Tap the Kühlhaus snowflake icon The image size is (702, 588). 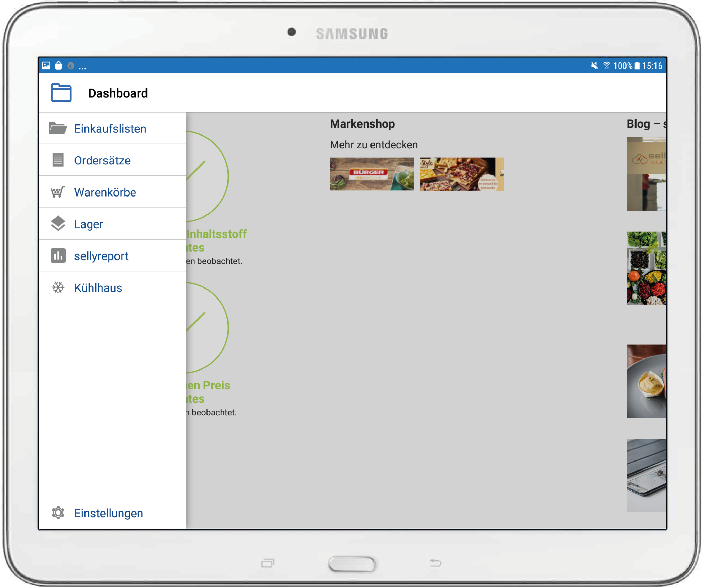pyautogui.click(x=58, y=288)
